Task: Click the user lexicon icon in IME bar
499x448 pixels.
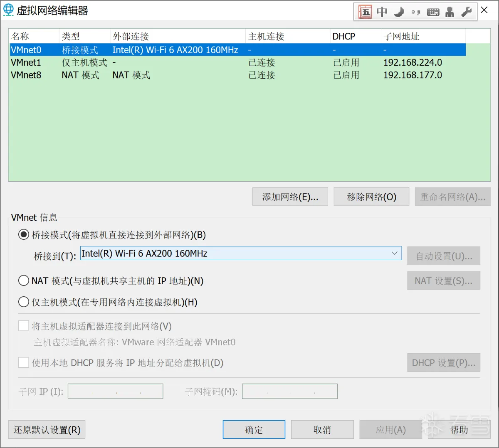Action: click(x=449, y=12)
